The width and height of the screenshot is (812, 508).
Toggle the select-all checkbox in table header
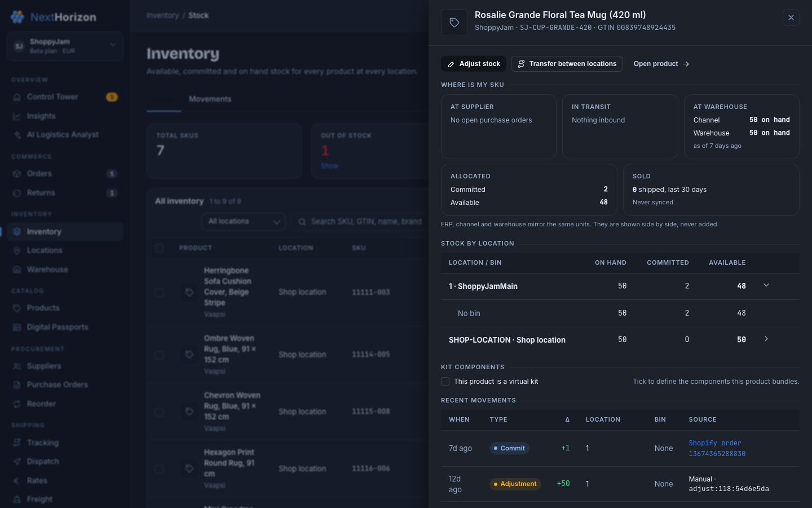(159, 248)
